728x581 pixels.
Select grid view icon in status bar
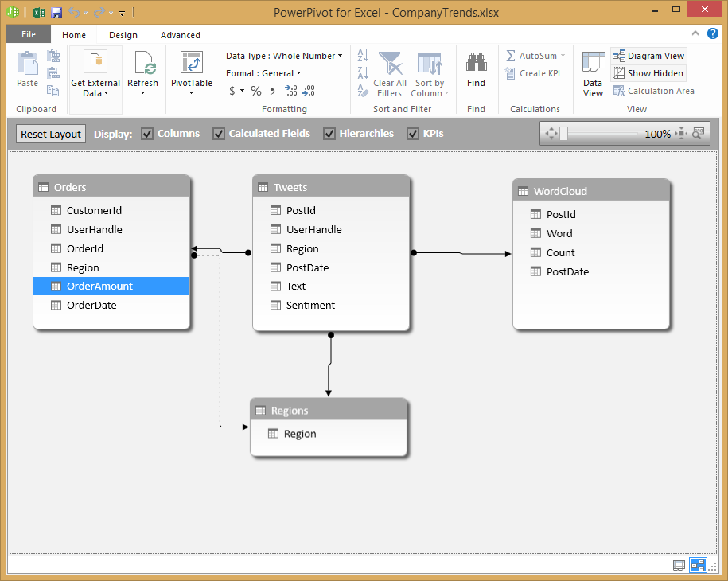point(679,565)
